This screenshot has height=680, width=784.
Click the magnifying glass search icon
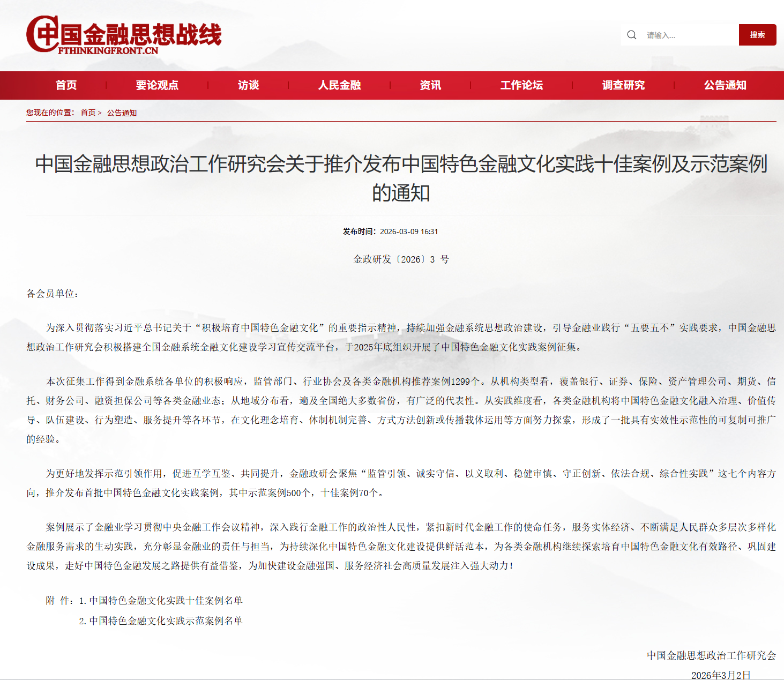pos(632,35)
